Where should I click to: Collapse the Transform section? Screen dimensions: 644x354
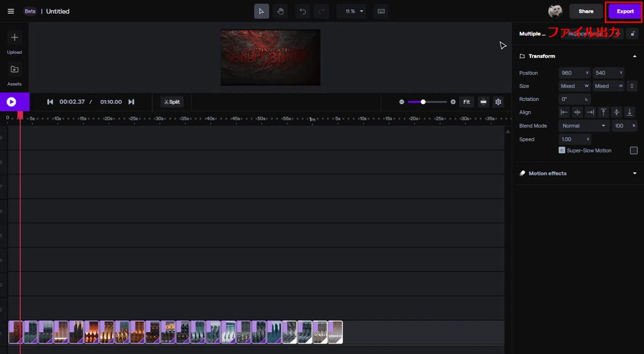click(x=635, y=56)
